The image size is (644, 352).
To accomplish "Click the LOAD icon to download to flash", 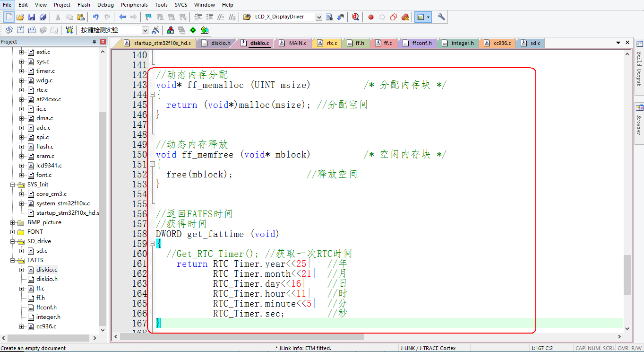I will (69, 29).
